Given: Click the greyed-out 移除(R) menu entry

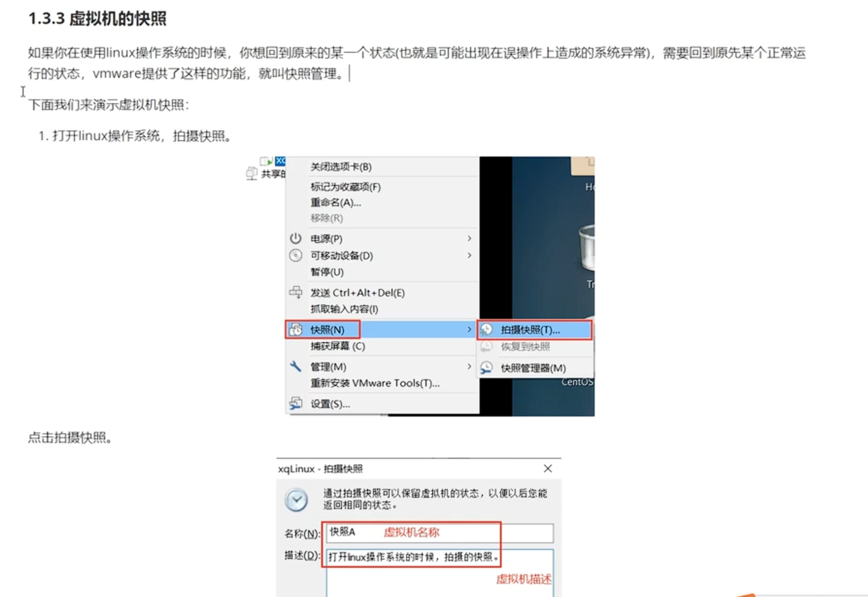Looking at the screenshot, I should 382,218.
